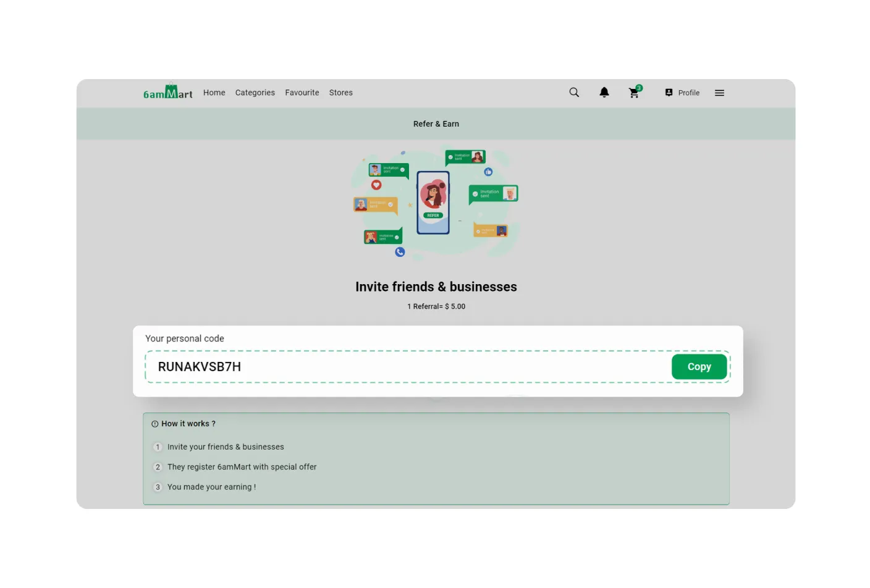The image size is (870, 588).
Task: Open search with the magnifier icon
Action: 574,93
